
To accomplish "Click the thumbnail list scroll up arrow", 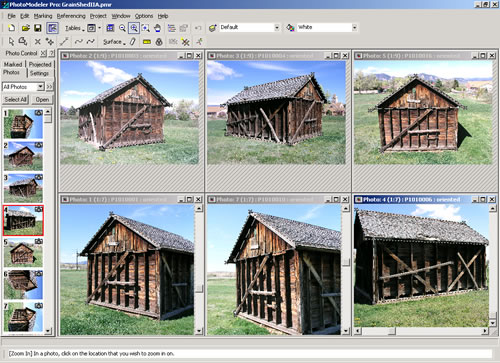I will tap(48, 111).
